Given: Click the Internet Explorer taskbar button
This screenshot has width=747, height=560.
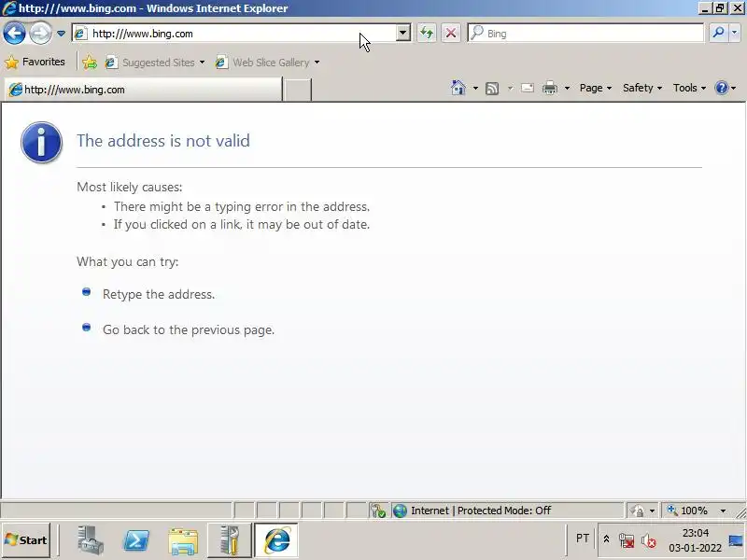Looking at the screenshot, I should tap(276, 540).
